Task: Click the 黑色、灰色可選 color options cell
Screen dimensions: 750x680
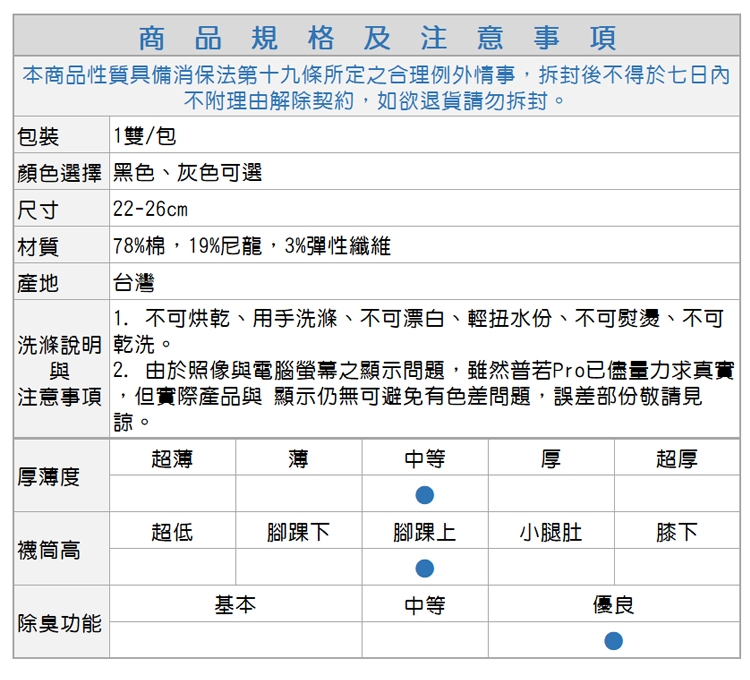Action: 187,173
